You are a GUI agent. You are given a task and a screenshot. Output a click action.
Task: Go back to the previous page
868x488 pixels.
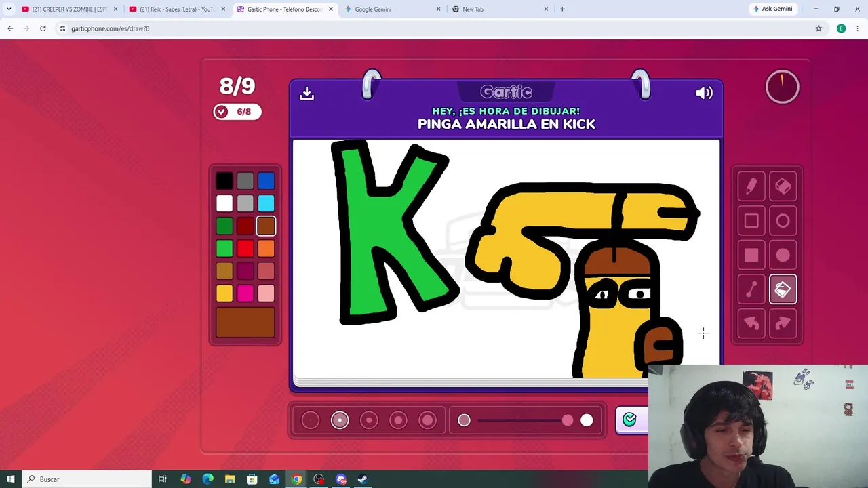point(10,28)
